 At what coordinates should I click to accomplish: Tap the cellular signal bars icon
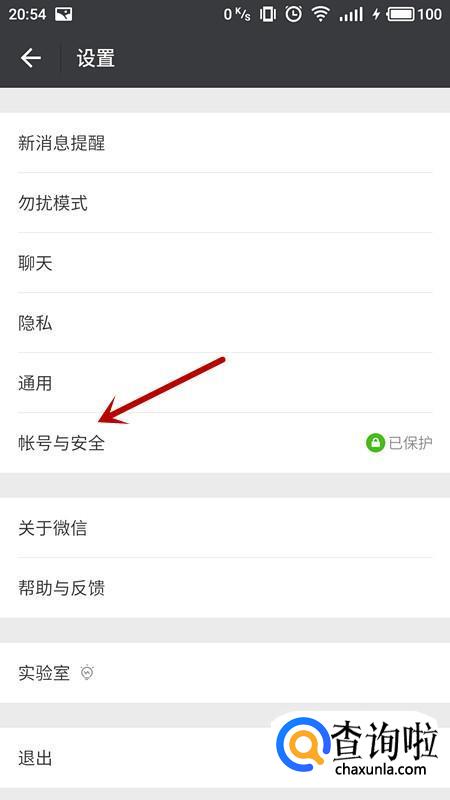pyautogui.click(x=351, y=14)
